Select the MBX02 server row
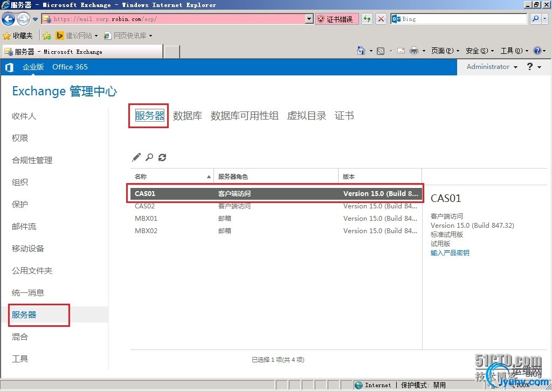Image resolution: width=552 pixels, height=392 pixels. click(x=276, y=230)
